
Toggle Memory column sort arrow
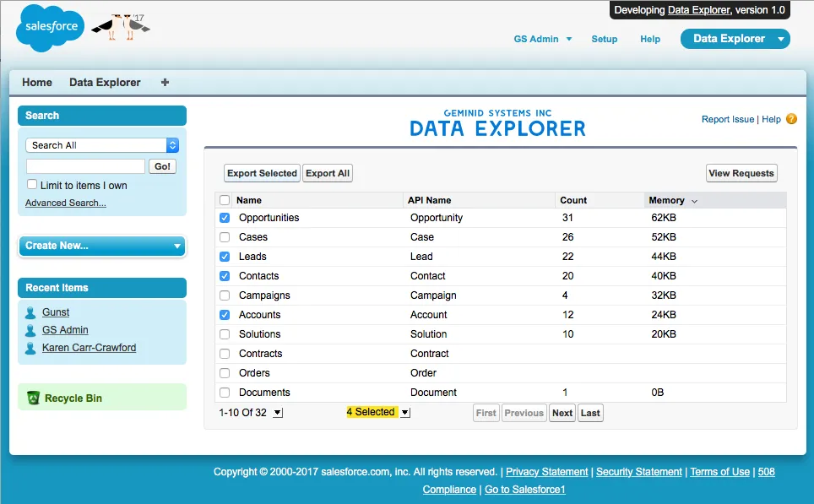click(695, 202)
